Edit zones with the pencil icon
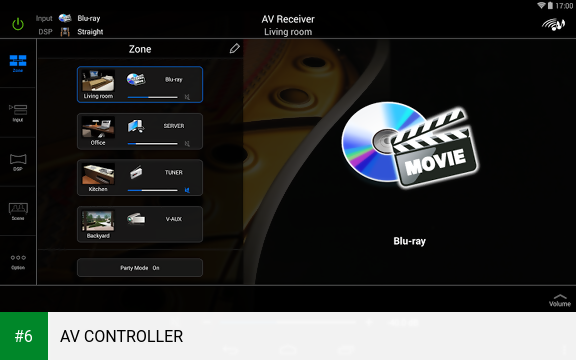 (234, 48)
